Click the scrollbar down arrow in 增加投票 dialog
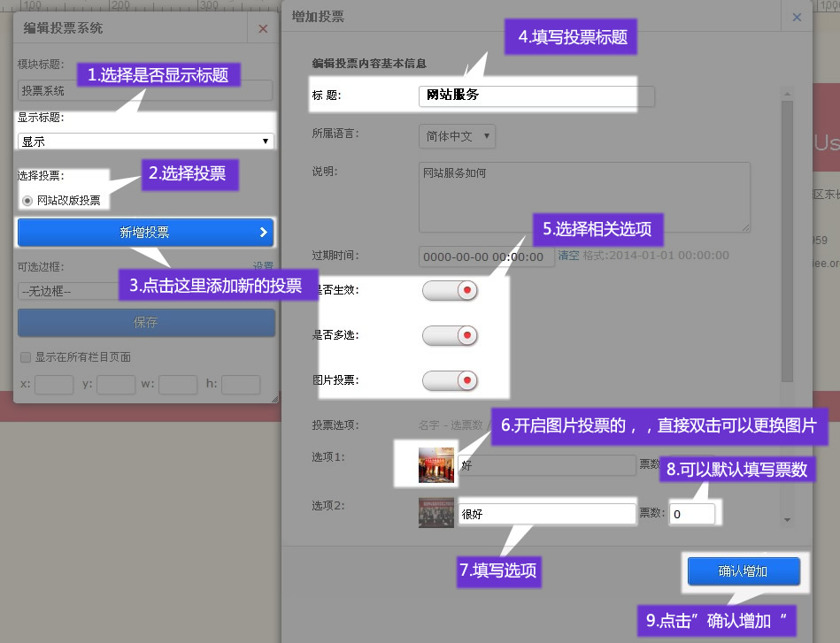 (x=787, y=520)
